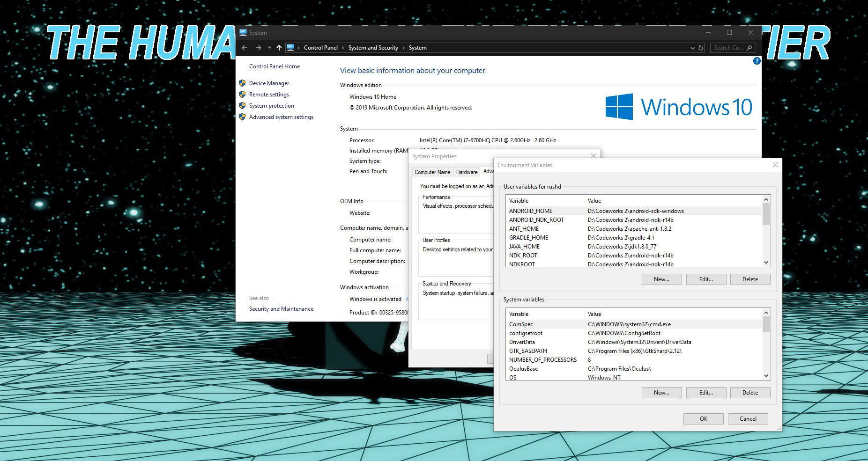Click the shield icon beside Remote settings
868x461 pixels.
242,95
